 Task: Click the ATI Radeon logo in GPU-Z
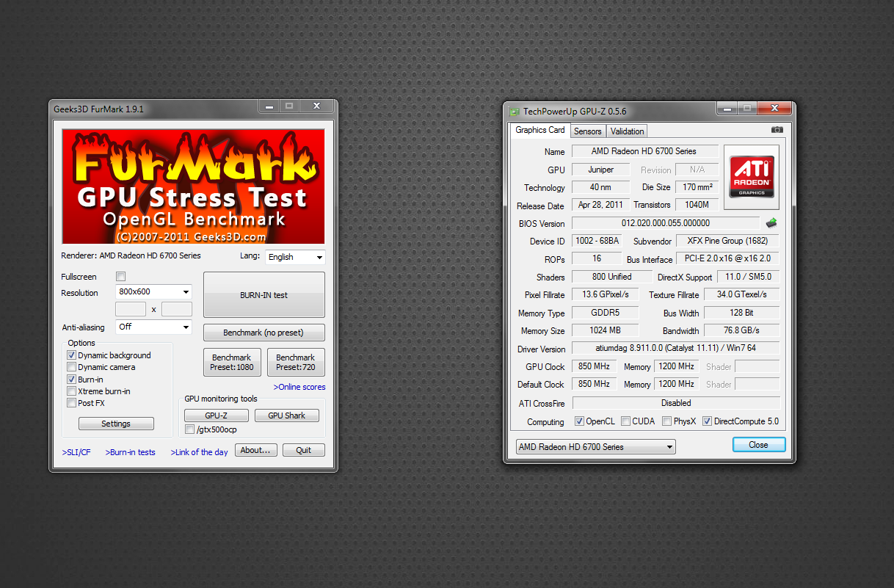tap(751, 176)
